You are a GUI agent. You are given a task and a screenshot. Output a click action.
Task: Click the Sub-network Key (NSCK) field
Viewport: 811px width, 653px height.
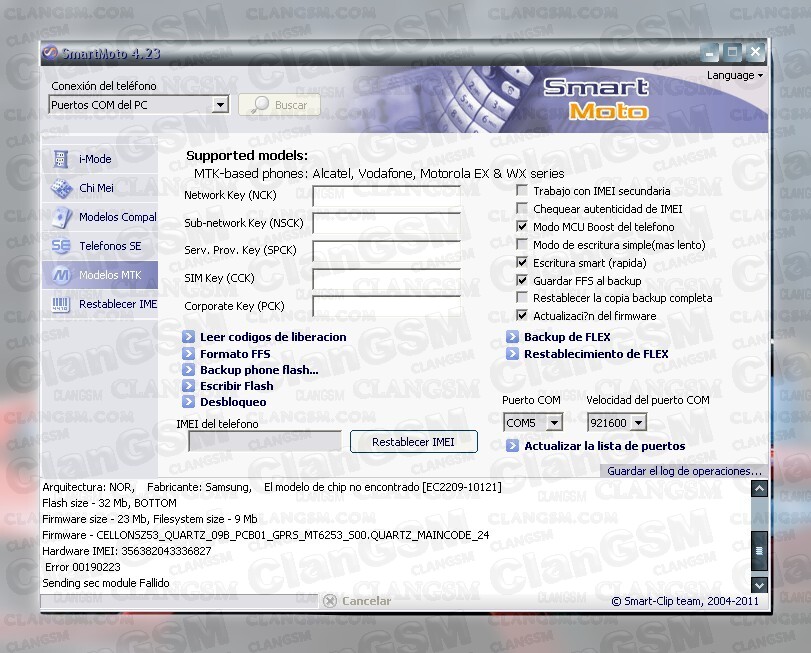(x=386, y=223)
